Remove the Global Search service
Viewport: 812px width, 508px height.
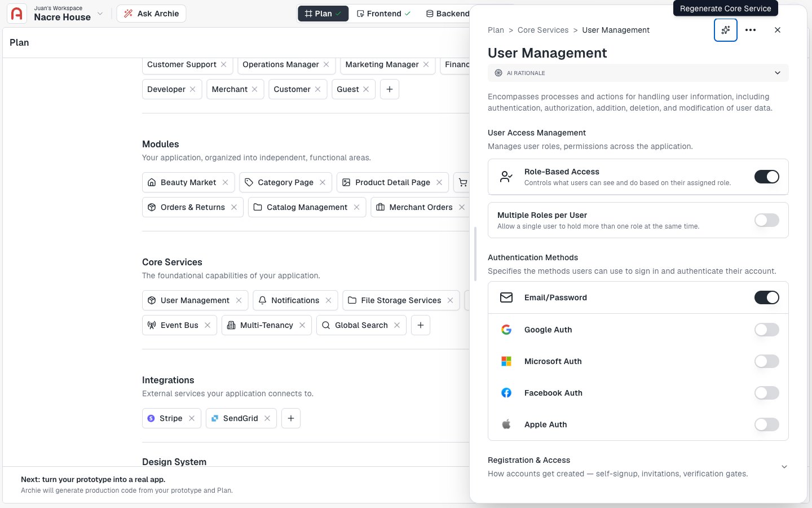coord(397,325)
